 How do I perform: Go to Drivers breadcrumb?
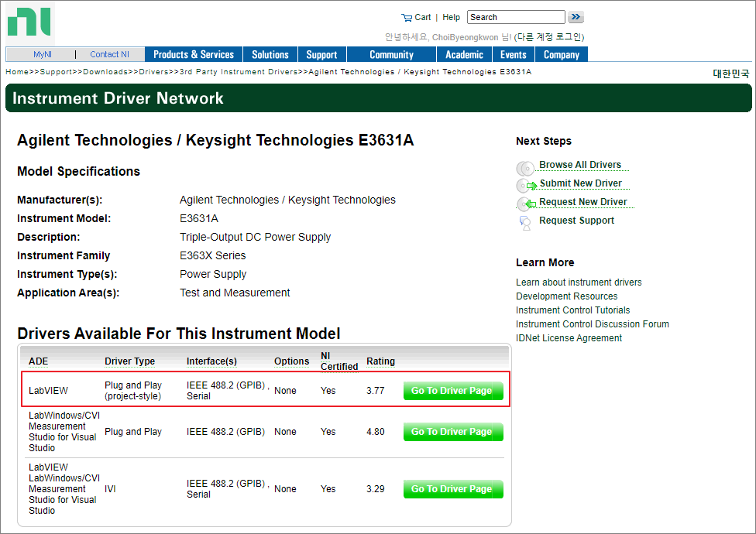pos(153,72)
